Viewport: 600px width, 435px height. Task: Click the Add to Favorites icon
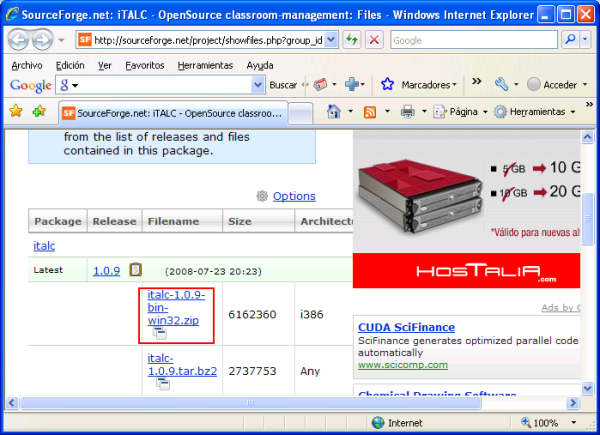pyautogui.click(x=38, y=111)
